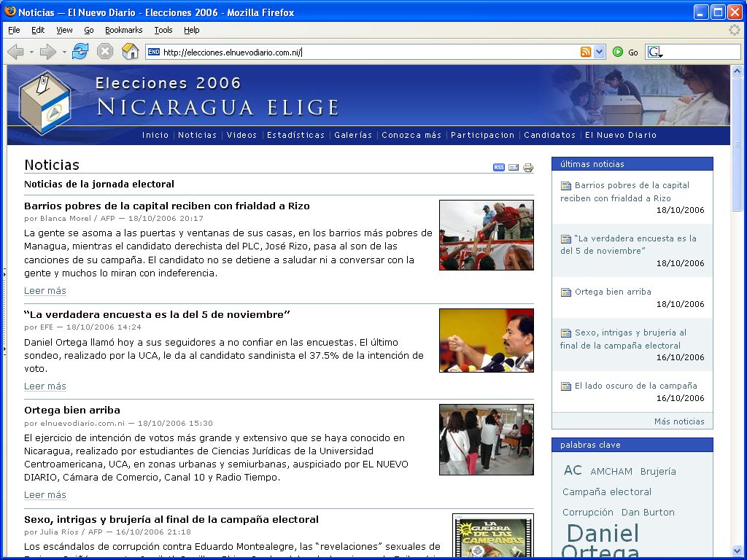Open the Galerías section
This screenshot has height=560, width=747.
point(353,135)
